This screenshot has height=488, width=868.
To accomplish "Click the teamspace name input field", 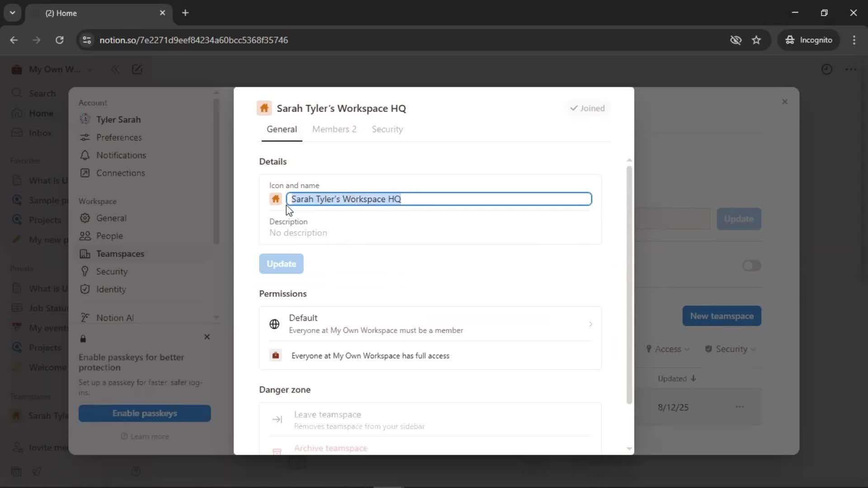I will point(439,199).
